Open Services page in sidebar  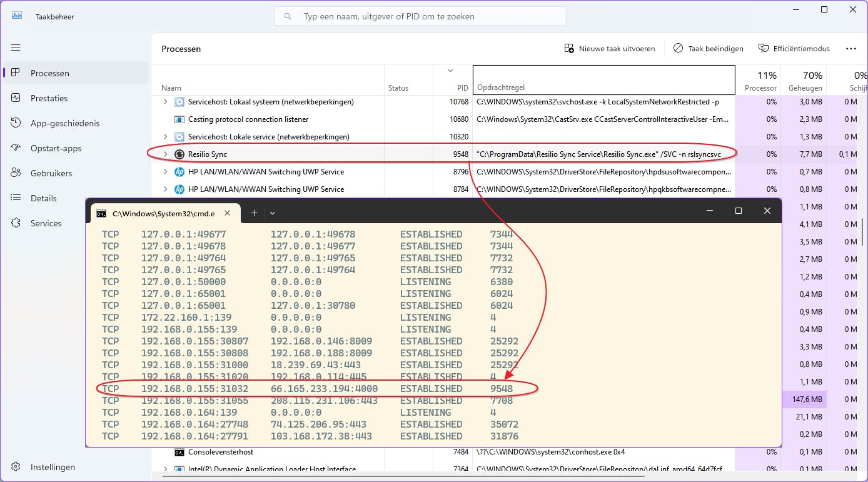pos(46,223)
